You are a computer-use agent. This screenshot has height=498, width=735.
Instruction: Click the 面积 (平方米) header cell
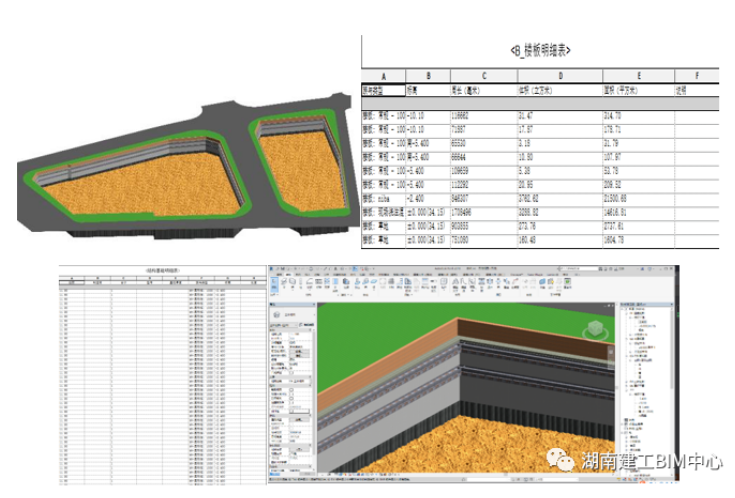(x=638, y=90)
